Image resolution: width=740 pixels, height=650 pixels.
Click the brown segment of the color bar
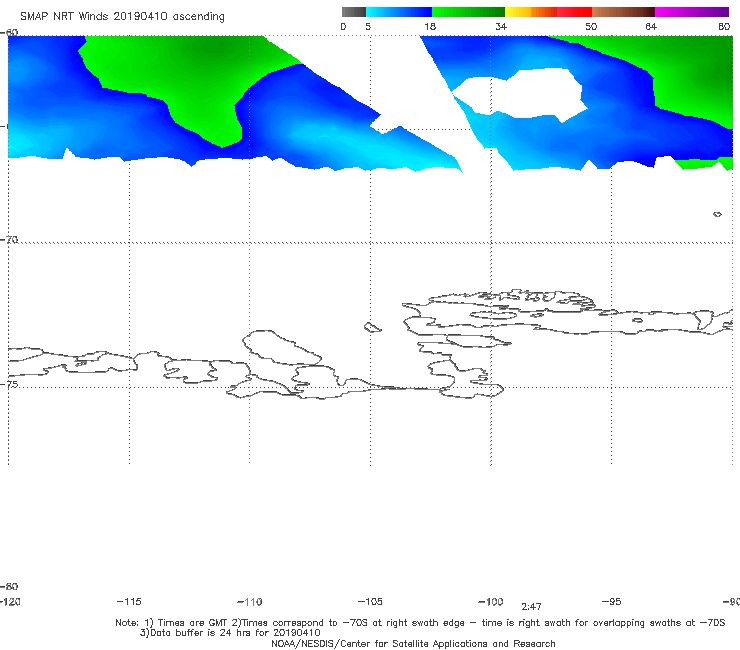click(x=623, y=12)
